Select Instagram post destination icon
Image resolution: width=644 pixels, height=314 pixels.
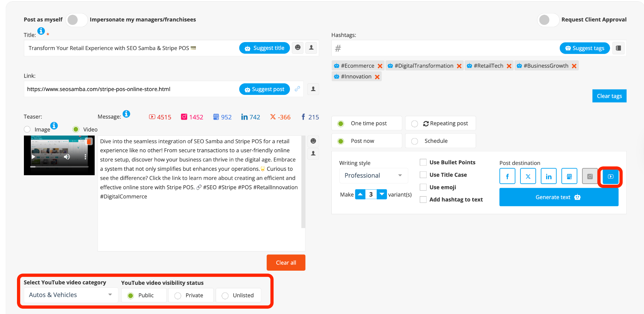590,176
